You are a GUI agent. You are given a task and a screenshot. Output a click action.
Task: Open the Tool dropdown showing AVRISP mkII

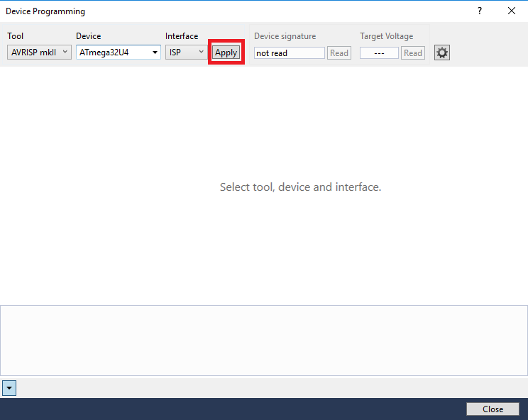pos(39,52)
